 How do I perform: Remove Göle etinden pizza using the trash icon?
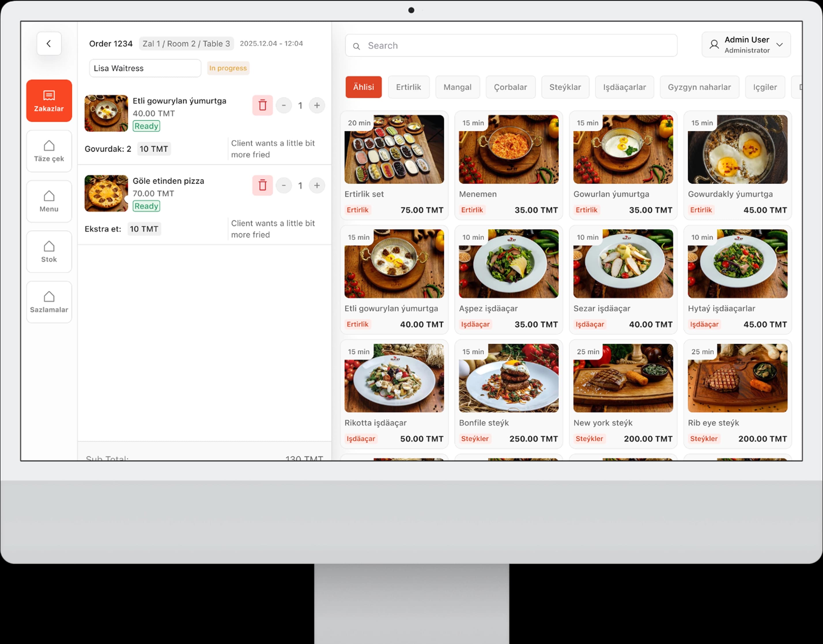263,185
